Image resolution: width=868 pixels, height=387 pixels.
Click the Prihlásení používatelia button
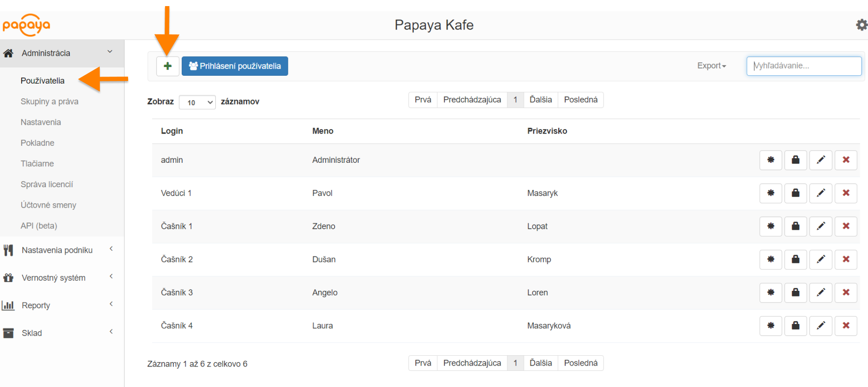pos(234,66)
